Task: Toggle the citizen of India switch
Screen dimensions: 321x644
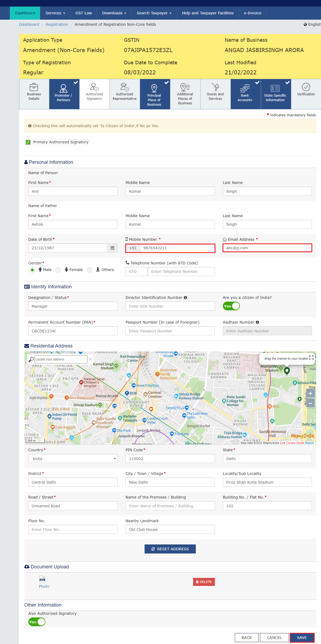Action: (x=231, y=306)
